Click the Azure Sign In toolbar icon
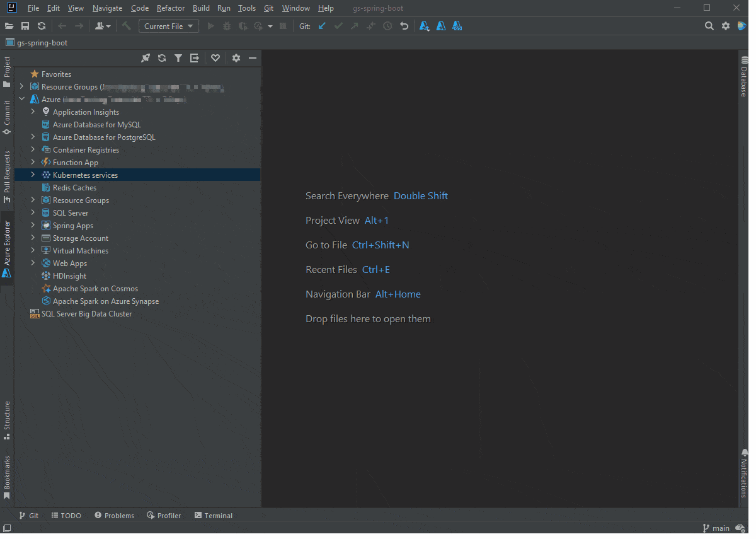This screenshot has width=756, height=539. (425, 26)
